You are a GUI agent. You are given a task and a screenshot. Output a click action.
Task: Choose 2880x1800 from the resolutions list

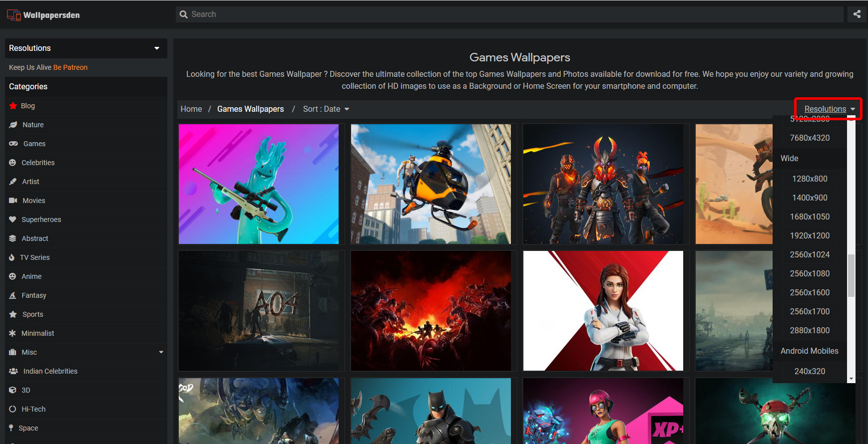[x=810, y=331]
